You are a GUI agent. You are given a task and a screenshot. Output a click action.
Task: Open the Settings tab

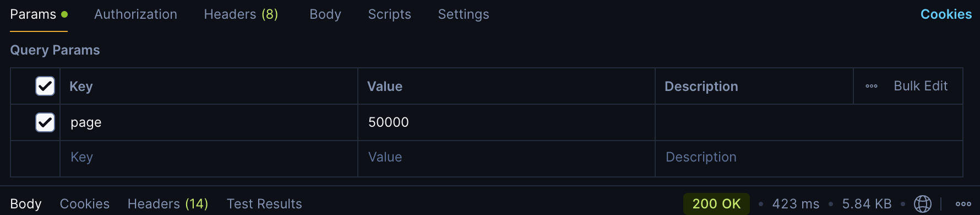464,14
